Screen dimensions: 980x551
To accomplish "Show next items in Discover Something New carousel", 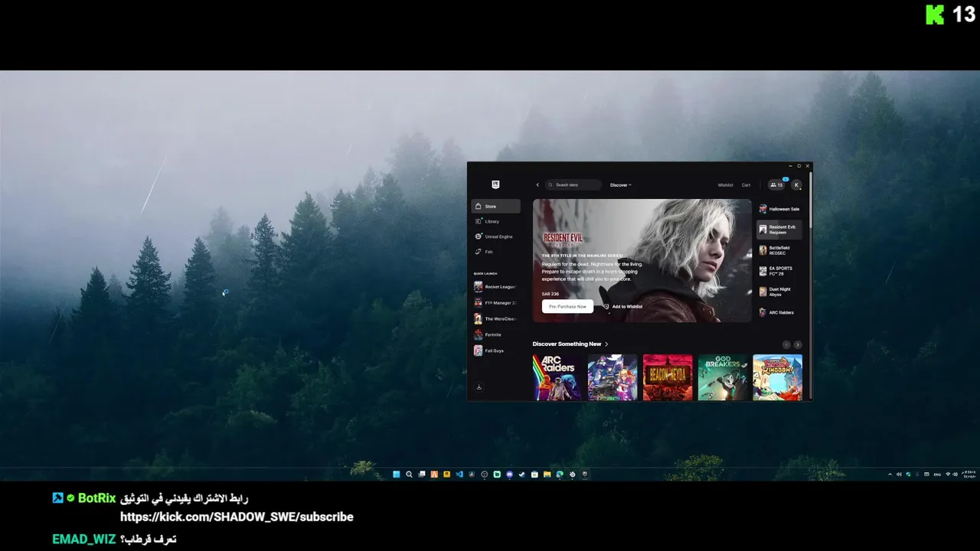I will coord(798,345).
